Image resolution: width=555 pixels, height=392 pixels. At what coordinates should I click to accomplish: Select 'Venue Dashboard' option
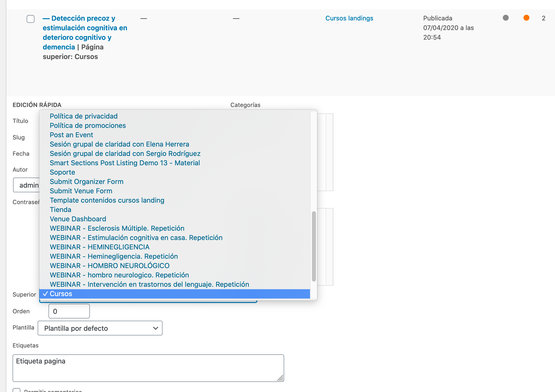click(x=175, y=219)
